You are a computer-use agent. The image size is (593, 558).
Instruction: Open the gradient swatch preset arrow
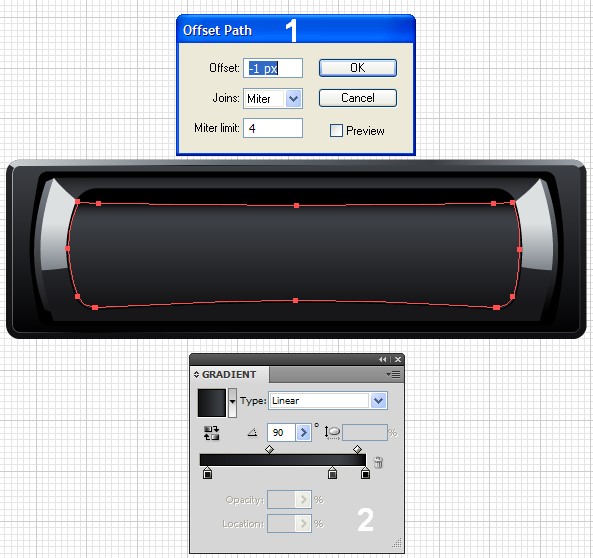pyautogui.click(x=233, y=403)
